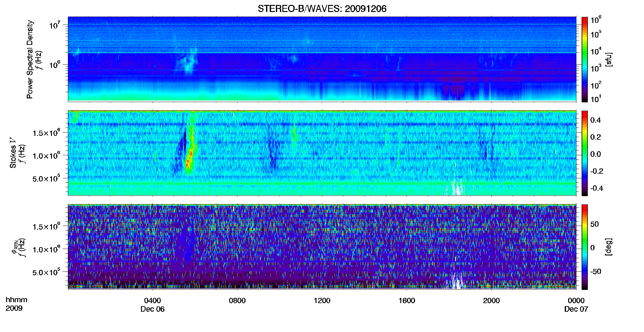Click the STEREO-B/WAVES: 20091206 plot title
This screenshot has width=644, height=332.
click(322, 9)
